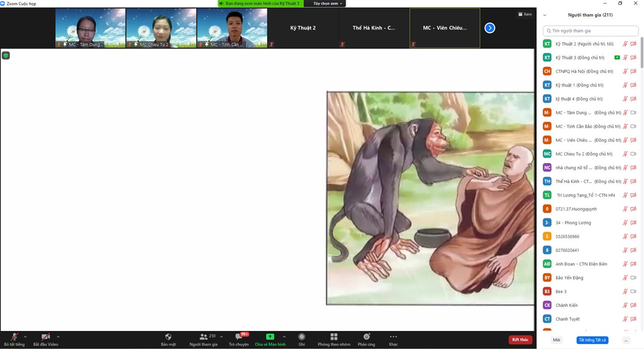Select MC - Viên Chiêu video tile
Screen dimensions: 644x349
click(445, 28)
